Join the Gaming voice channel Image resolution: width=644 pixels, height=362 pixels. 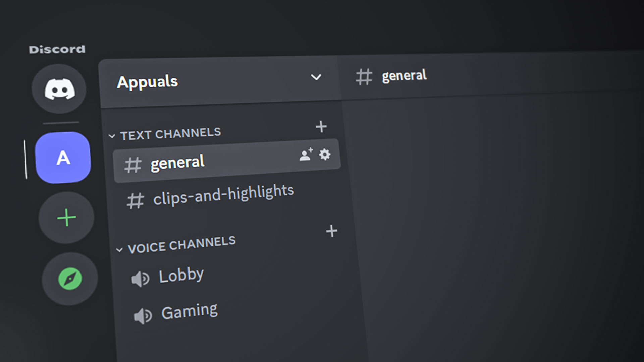pos(189,311)
